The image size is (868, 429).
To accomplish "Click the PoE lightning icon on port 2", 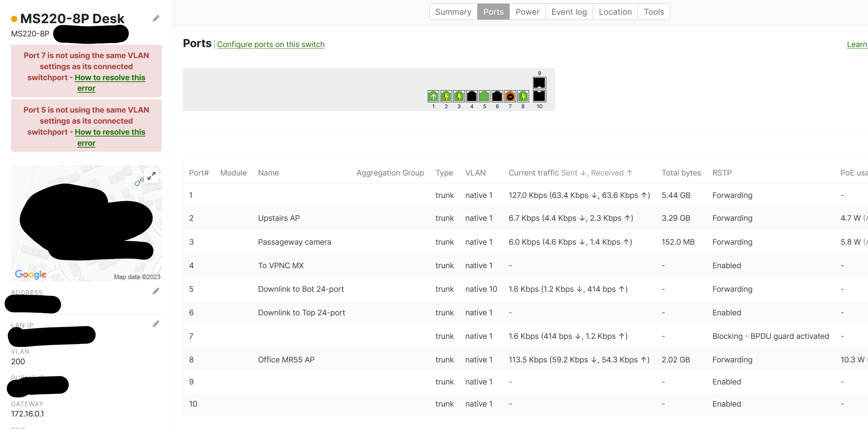I will 446,96.
